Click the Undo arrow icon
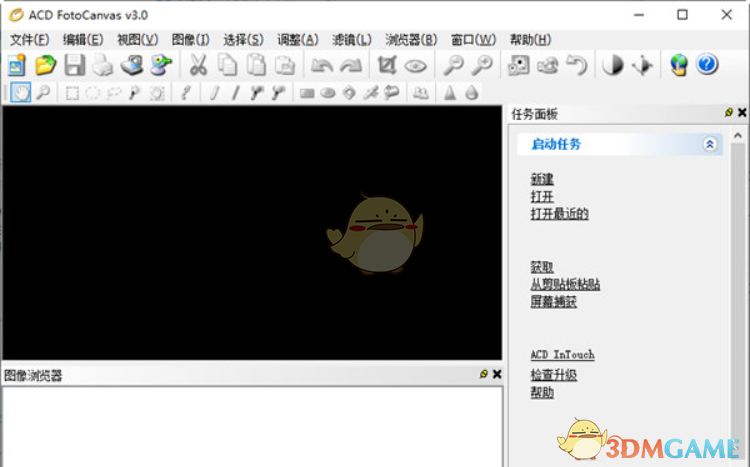This screenshot has width=750, height=467. tap(321, 65)
